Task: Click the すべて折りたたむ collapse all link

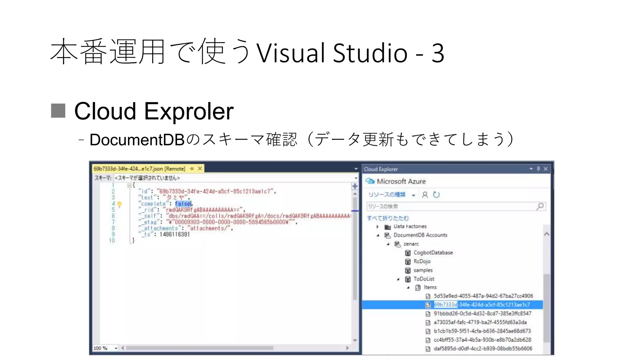Action: tap(388, 218)
